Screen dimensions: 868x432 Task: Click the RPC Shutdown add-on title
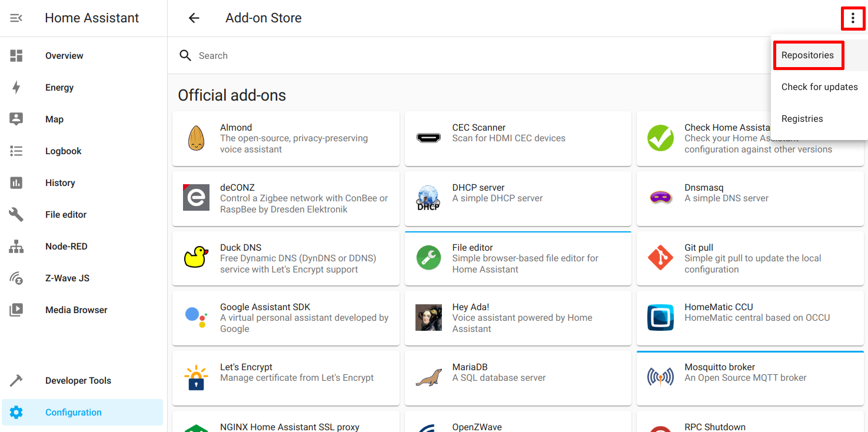point(714,427)
